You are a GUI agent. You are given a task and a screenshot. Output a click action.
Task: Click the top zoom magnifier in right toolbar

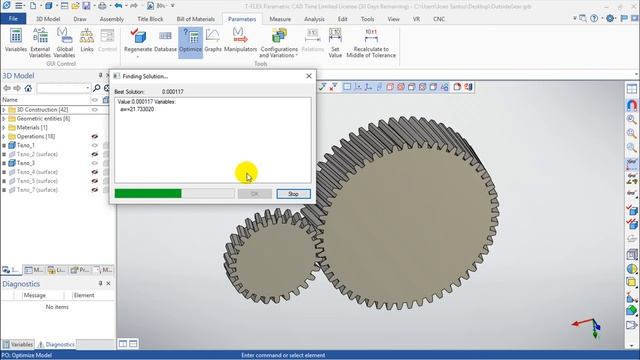click(631, 120)
